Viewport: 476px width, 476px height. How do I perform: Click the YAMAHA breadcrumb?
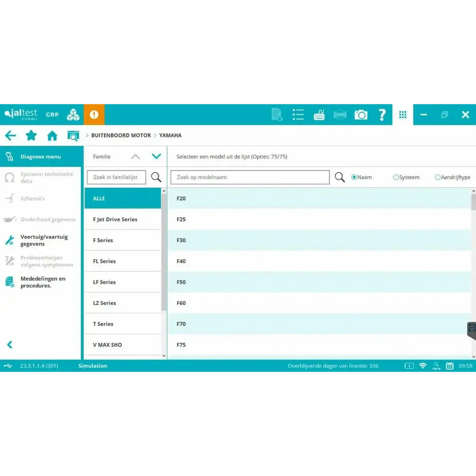click(x=170, y=135)
